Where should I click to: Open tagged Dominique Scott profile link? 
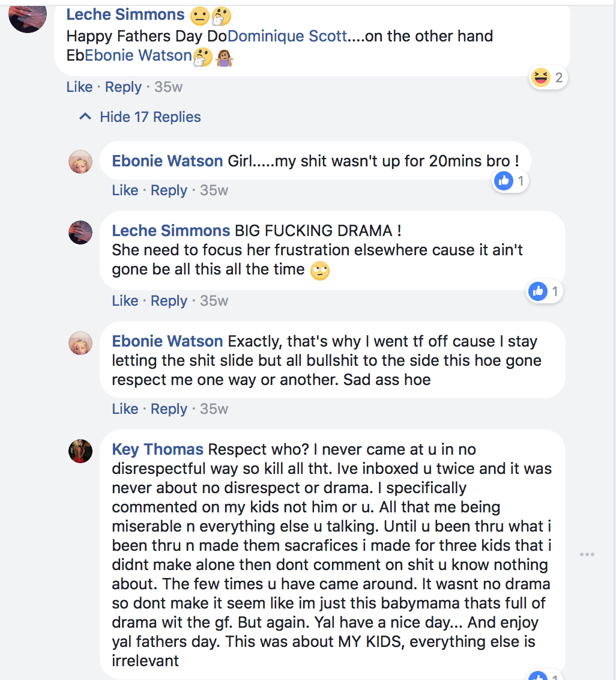(287, 36)
